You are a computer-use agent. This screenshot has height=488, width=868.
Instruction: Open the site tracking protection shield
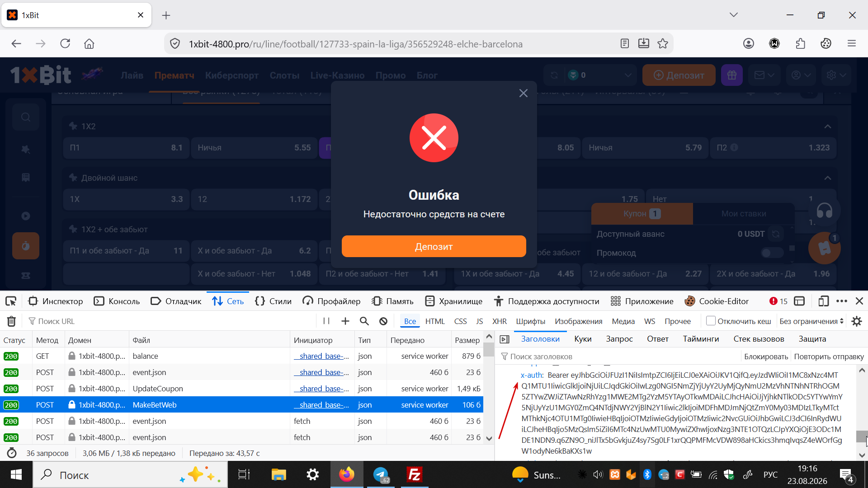pyautogui.click(x=175, y=43)
